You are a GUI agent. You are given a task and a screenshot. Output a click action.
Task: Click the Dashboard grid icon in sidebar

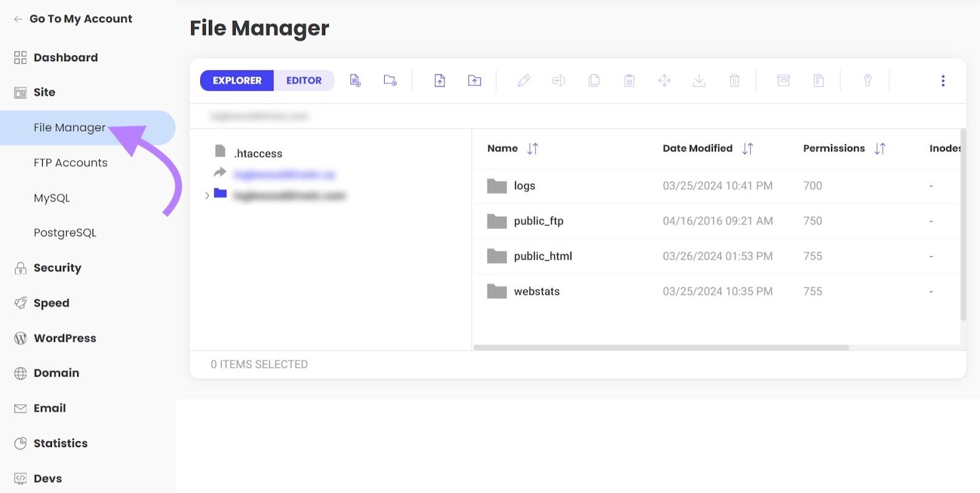click(x=20, y=58)
